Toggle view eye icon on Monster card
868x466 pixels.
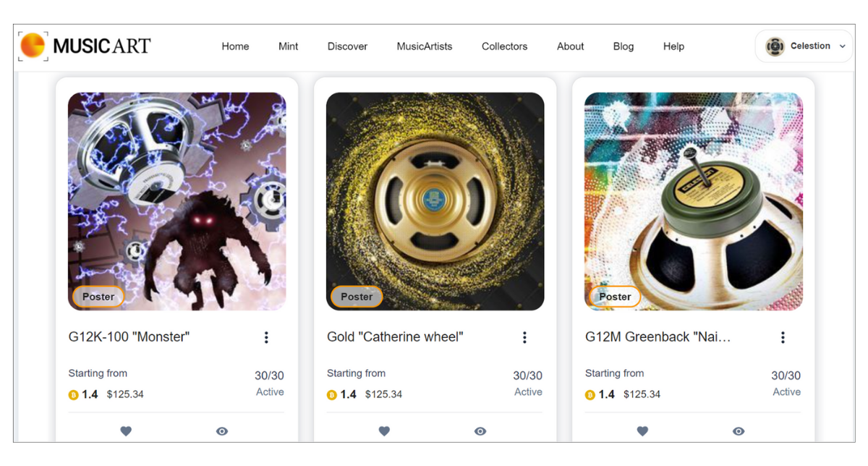(x=222, y=431)
